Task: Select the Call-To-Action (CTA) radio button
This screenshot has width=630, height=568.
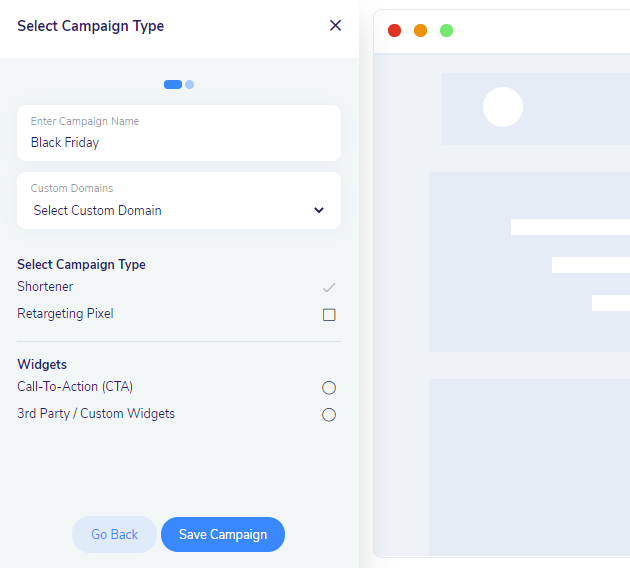Action: tap(329, 388)
